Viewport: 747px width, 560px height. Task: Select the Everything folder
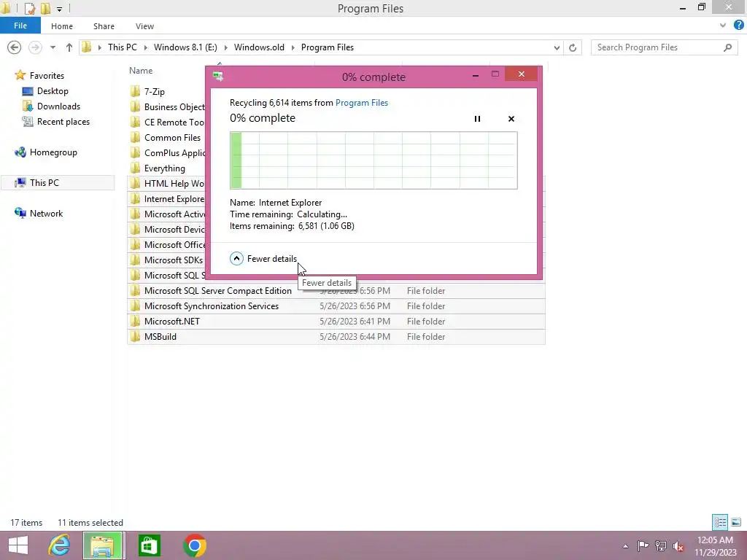(165, 168)
